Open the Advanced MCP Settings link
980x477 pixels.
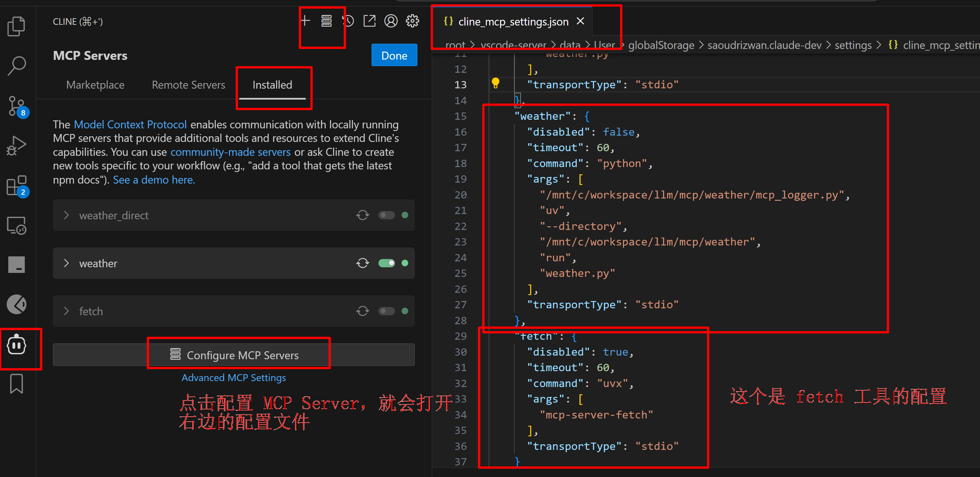[234, 378]
